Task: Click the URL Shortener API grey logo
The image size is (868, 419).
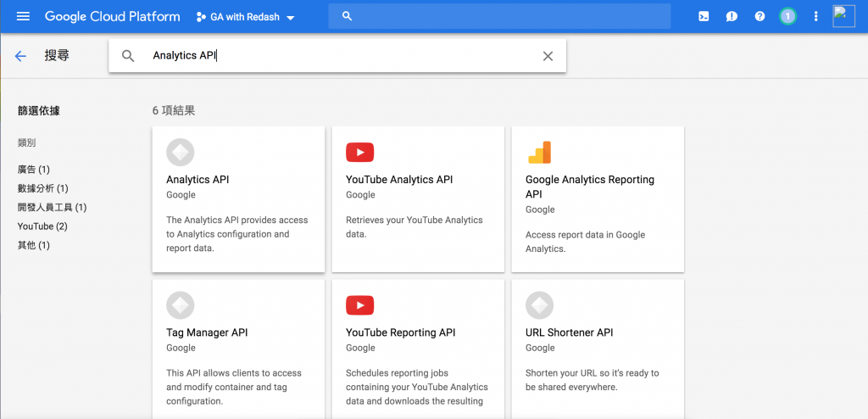Action: coord(539,305)
